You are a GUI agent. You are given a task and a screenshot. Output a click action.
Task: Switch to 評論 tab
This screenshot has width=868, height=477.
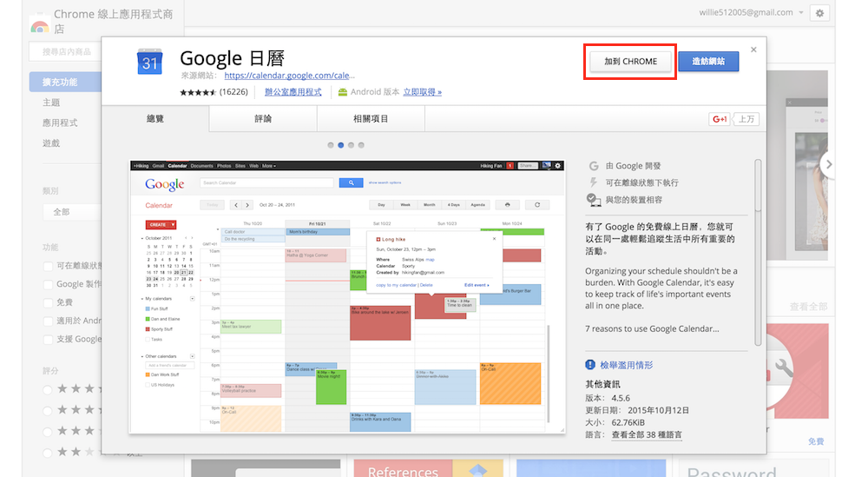click(263, 118)
